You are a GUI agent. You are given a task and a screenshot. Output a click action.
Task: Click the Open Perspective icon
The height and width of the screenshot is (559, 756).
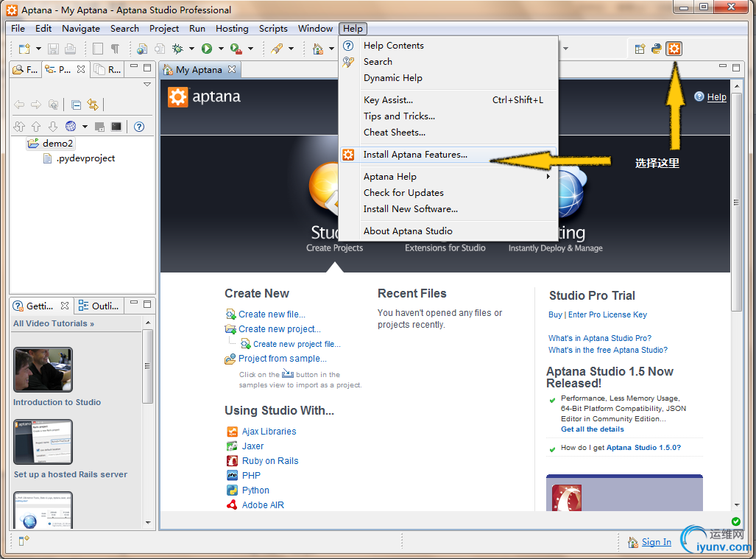[x=640, y=49]
